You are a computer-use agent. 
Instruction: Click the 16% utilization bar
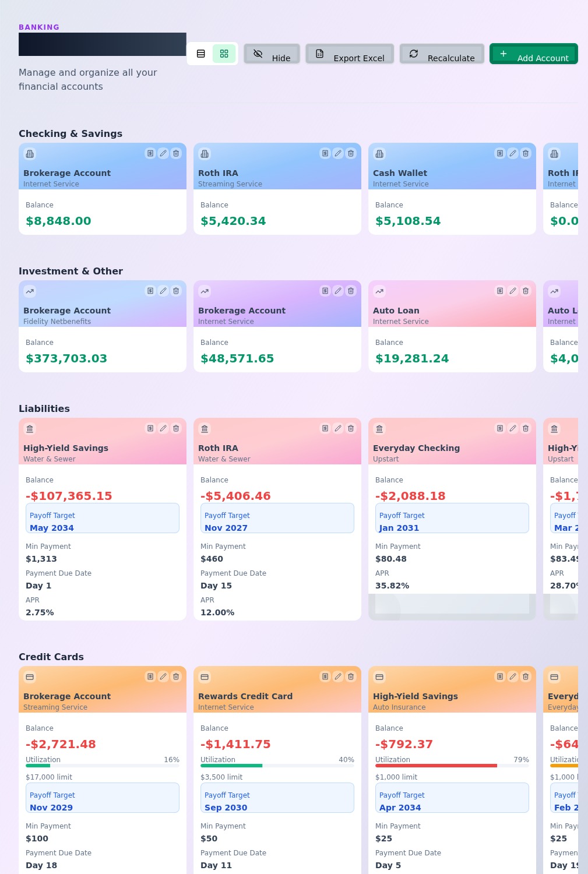pos(103,766)
